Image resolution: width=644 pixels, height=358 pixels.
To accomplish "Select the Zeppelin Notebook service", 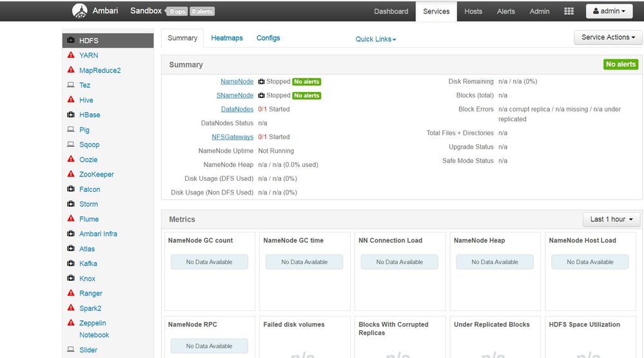I will [94, 329].
